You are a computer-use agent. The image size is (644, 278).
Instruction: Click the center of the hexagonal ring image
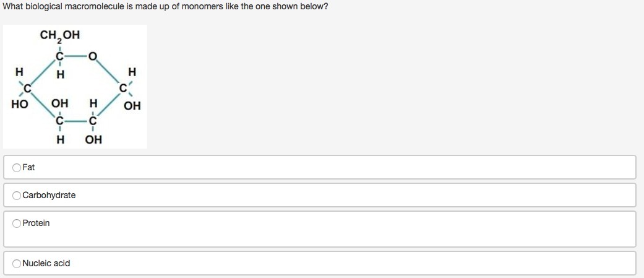click(75, 87)
